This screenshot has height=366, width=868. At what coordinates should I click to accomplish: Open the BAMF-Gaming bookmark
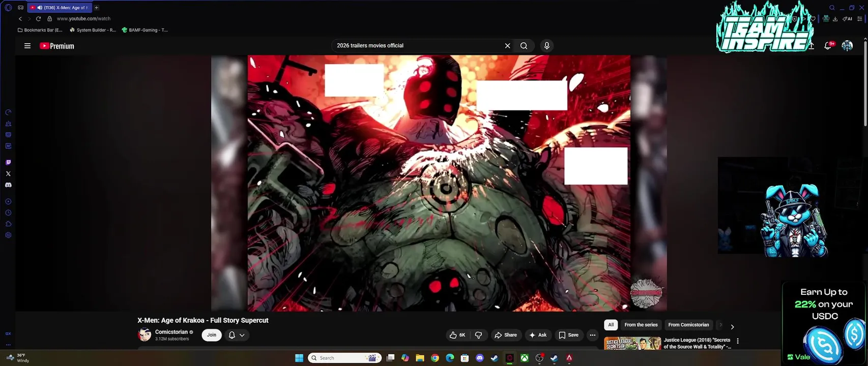pyautogui.click(x=145, y=30)
